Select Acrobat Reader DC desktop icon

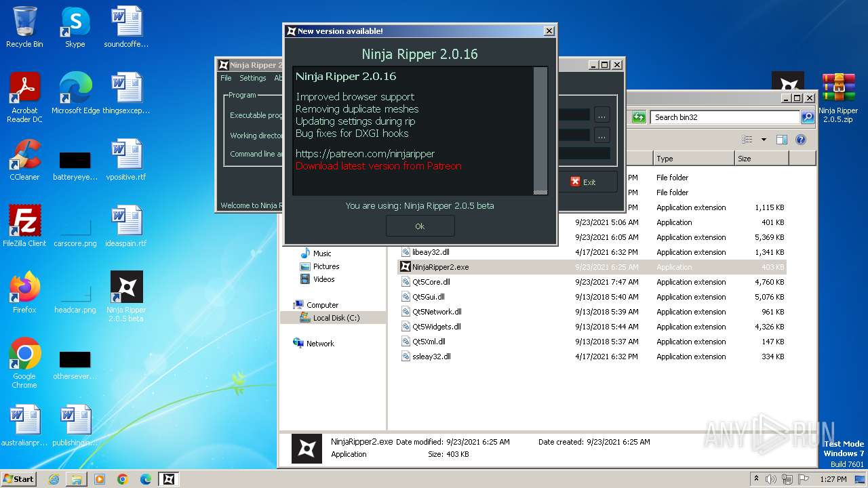24,98
